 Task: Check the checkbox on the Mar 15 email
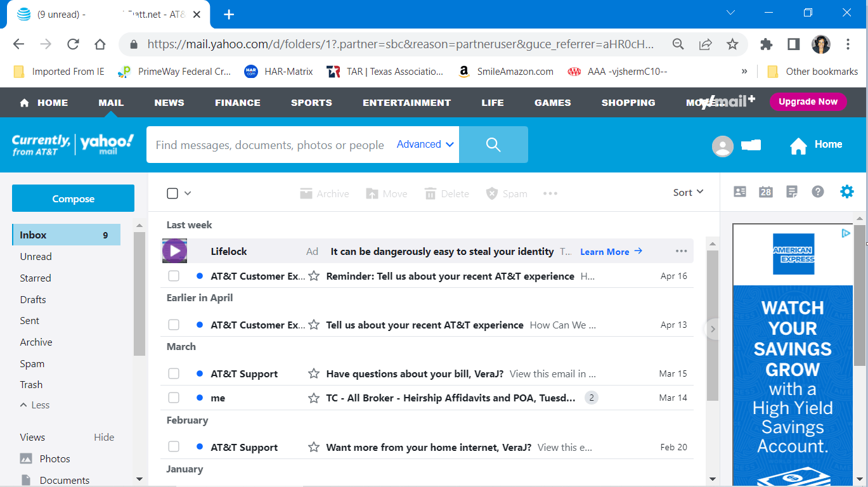(173, 373)
